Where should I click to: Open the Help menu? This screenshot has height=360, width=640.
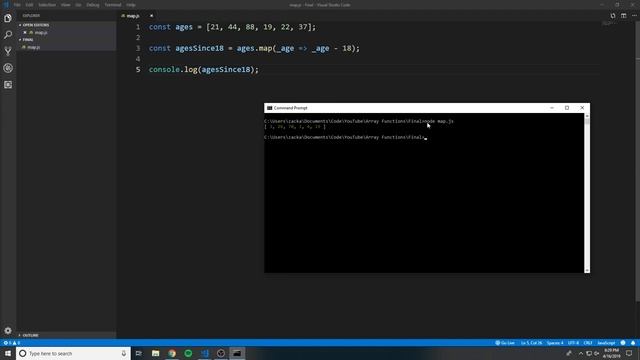click(131, 5)
